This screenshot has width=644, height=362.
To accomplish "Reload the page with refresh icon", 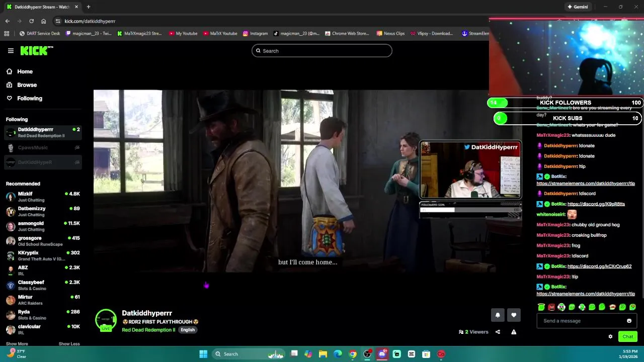I will point(31,21).
